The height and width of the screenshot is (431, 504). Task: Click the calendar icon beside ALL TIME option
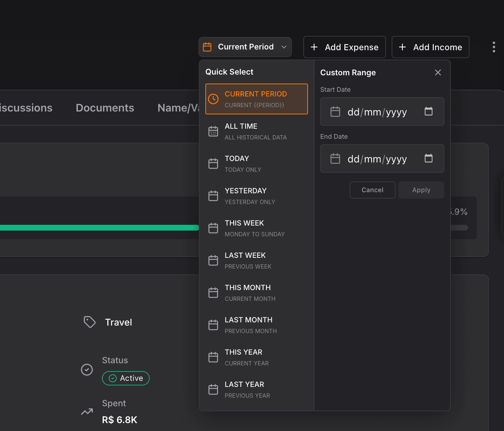pos(214,131)
